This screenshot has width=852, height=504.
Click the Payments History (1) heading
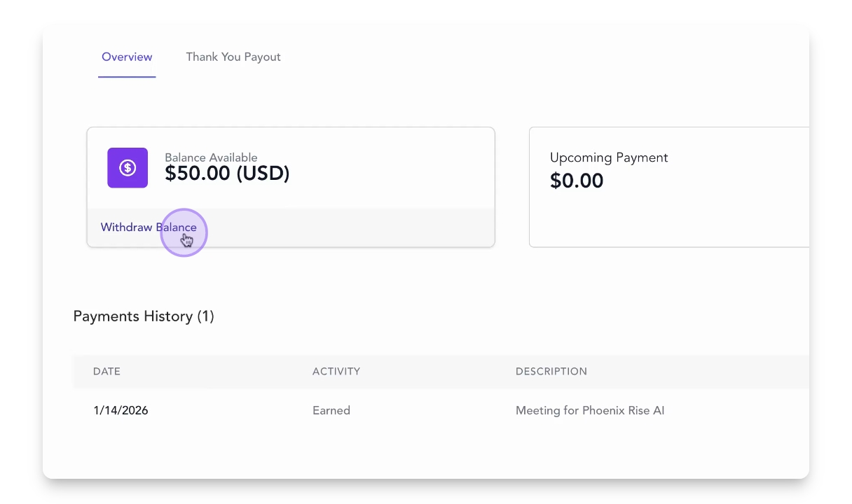click(x=144, y=316)
